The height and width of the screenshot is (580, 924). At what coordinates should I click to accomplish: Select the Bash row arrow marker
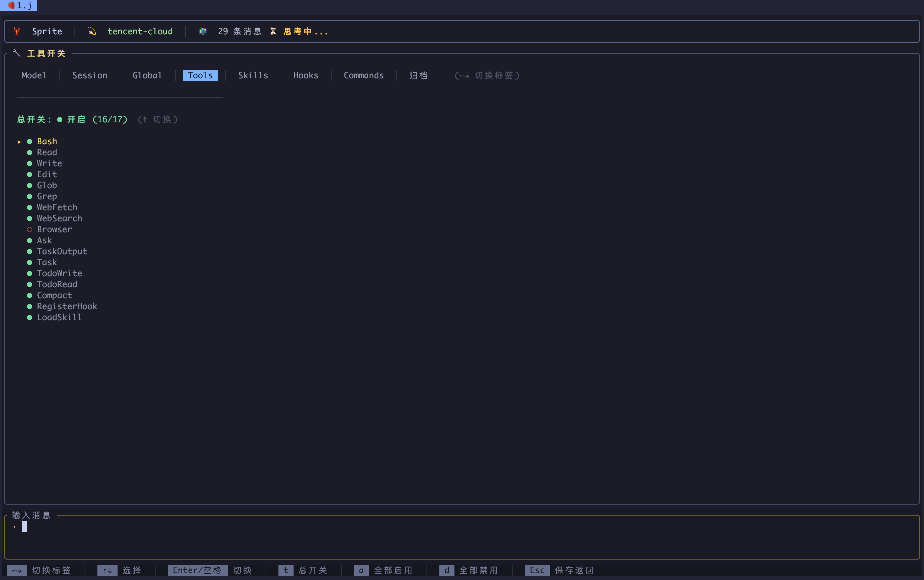point(19,142)
